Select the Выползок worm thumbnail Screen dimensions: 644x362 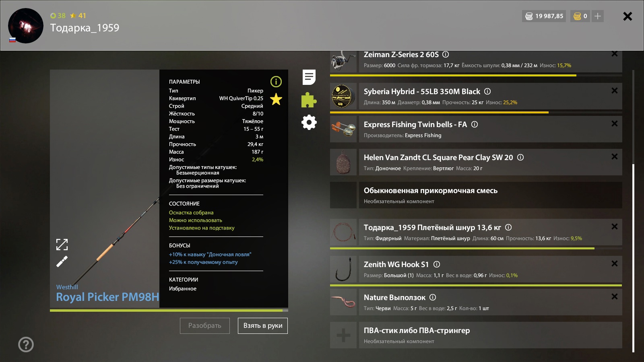click(343, 302)
